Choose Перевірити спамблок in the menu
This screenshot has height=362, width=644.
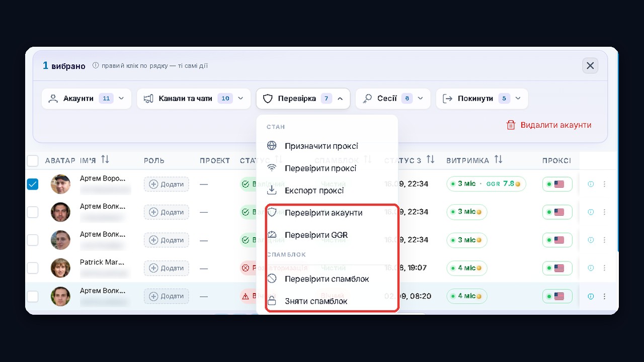327,279
